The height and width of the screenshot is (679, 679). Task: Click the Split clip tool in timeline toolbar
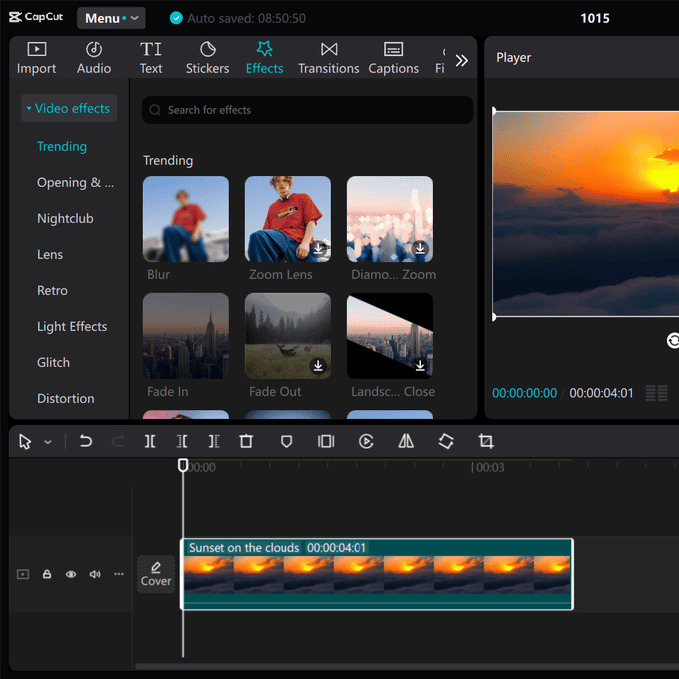click(x=150, y=441)
